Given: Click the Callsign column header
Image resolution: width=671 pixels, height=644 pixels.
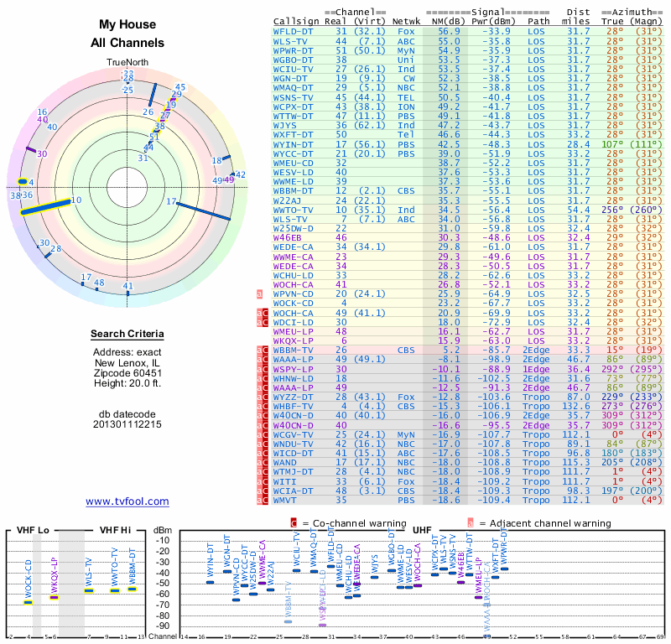Looking at the screenshot, I should pos(296,22).
